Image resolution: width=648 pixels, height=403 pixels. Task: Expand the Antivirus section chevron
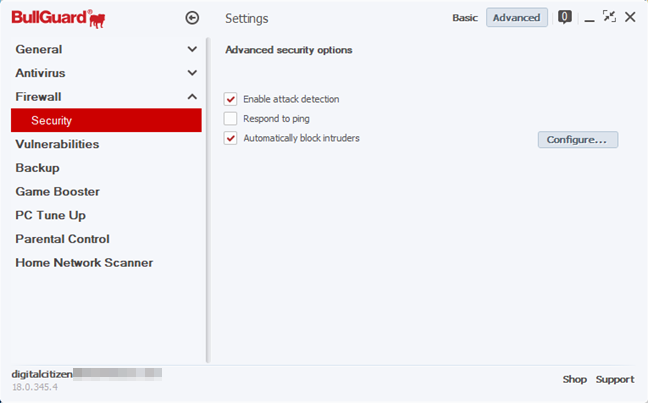tap(192, 73)
